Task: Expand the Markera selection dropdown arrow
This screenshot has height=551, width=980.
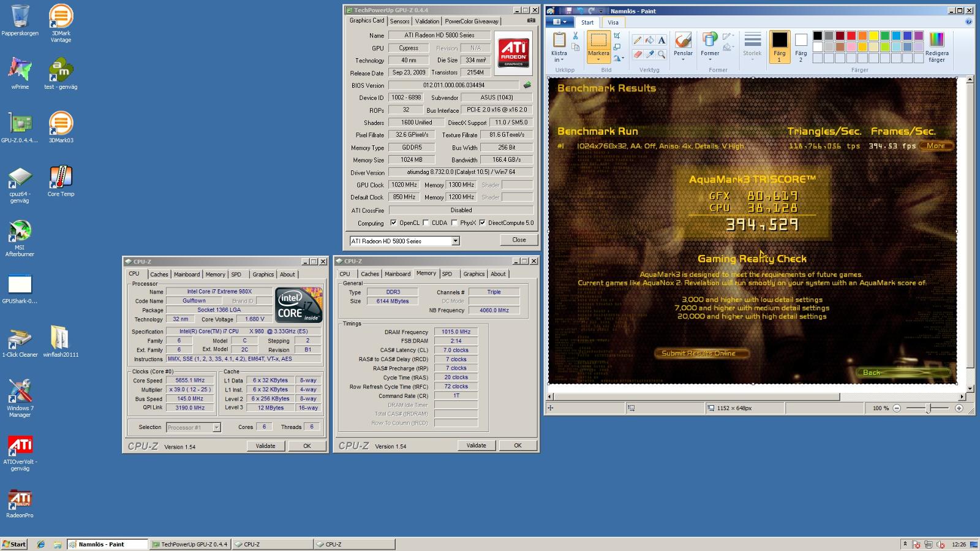Action: pyautogui.click(x=598, y=59)
